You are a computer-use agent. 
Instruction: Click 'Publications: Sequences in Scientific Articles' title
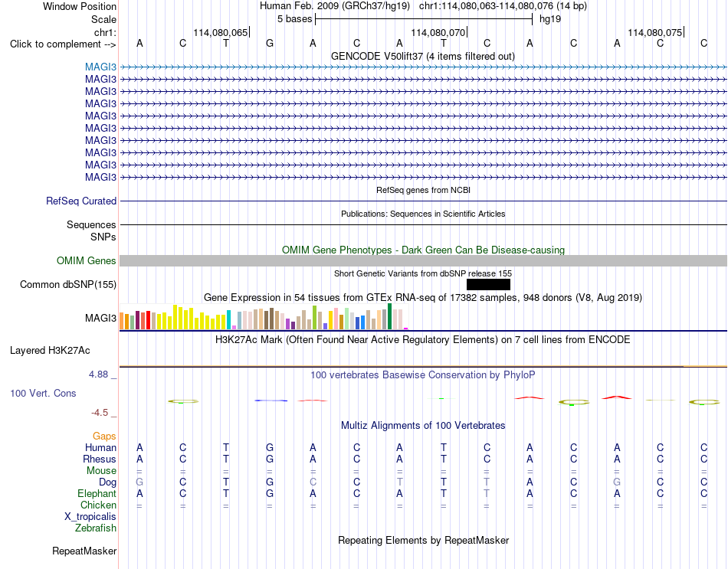tap(423, 214)
